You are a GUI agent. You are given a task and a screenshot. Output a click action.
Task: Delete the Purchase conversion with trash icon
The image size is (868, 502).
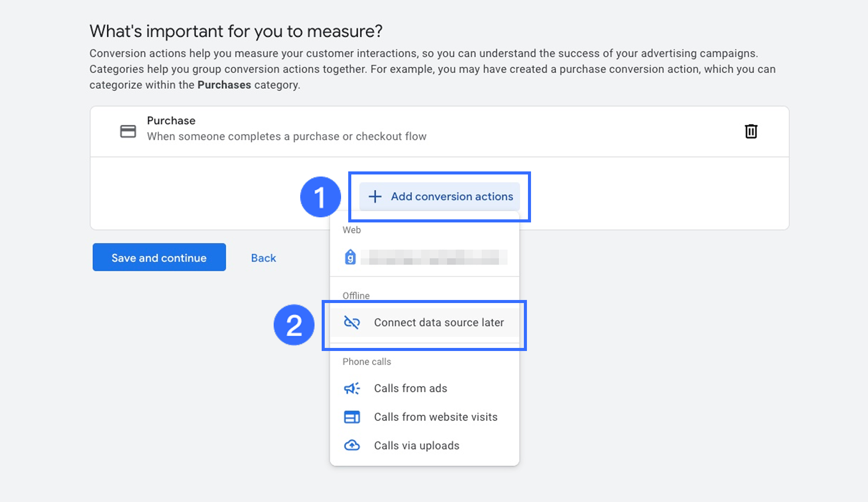point(751,131)
